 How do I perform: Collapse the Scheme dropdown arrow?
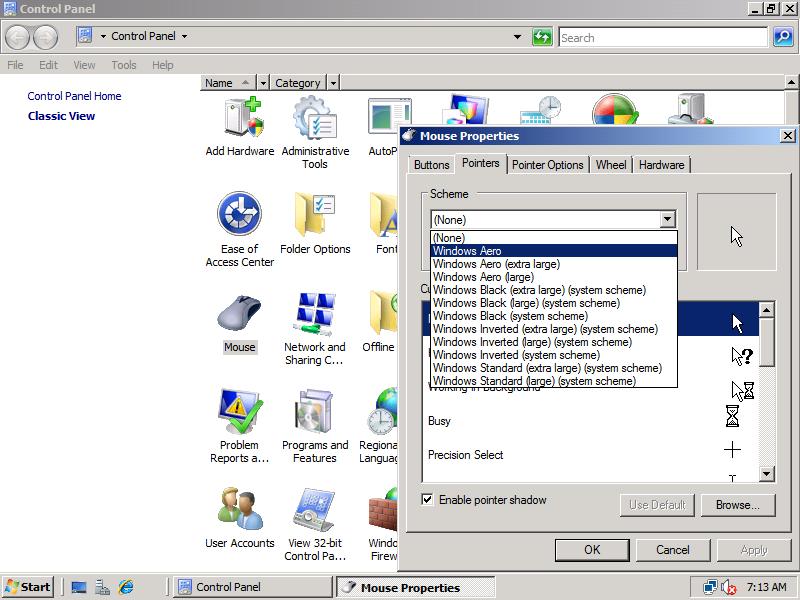(667, 219)
